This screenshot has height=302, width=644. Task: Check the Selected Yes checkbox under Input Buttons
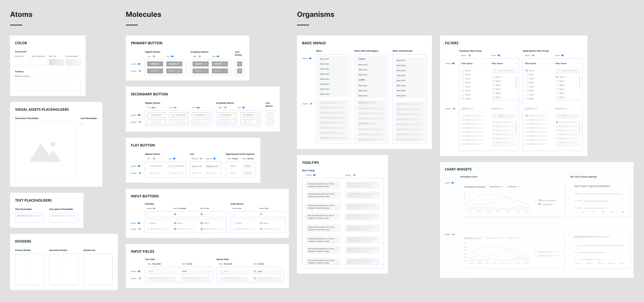click(x=202, y=214)
